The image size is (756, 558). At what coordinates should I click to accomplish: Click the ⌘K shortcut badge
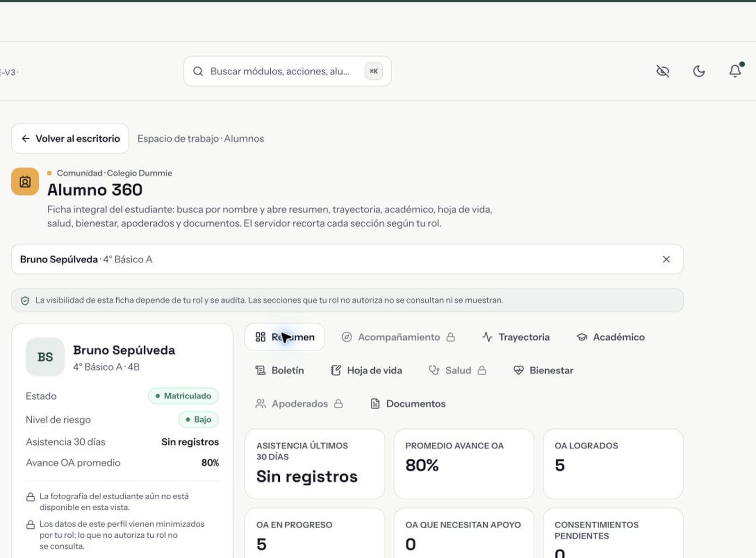tap(373, 71)
